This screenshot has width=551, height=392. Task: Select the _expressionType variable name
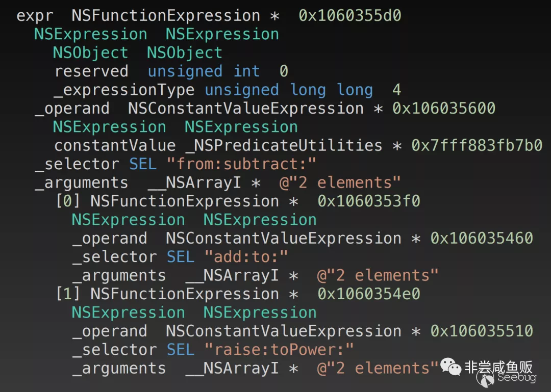pos(124,90)
